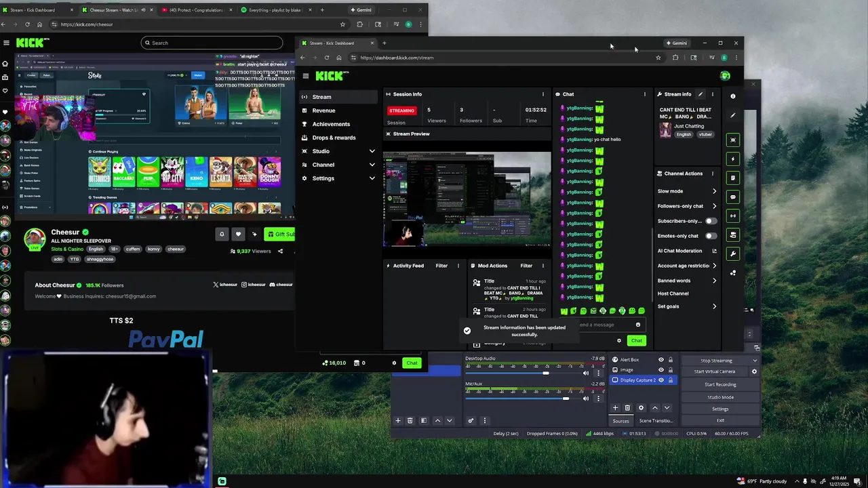Open Stop Streaming dropdown arrow in OBS
The image size is (868, 488).
tap(755, 361)
